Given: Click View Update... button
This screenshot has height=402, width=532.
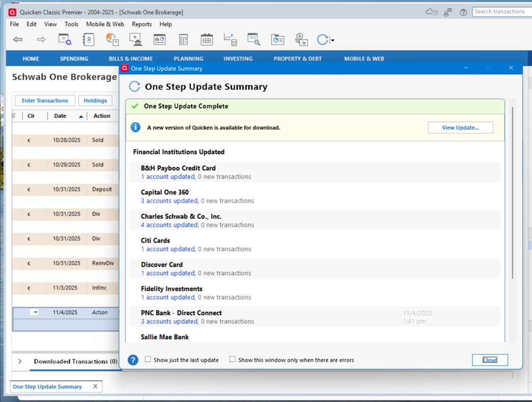Looking at the screenshot, I should (460, 128).
